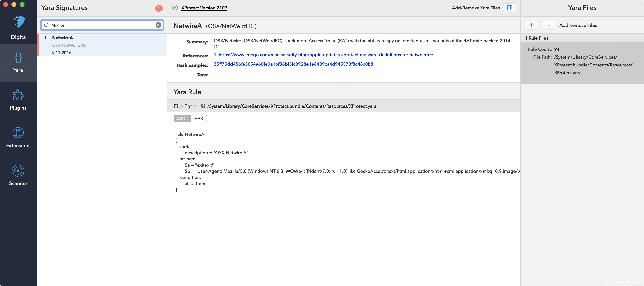644x286 pixels.
Task: Switch rule view to HEX
Action: click(x=198, y=119)
